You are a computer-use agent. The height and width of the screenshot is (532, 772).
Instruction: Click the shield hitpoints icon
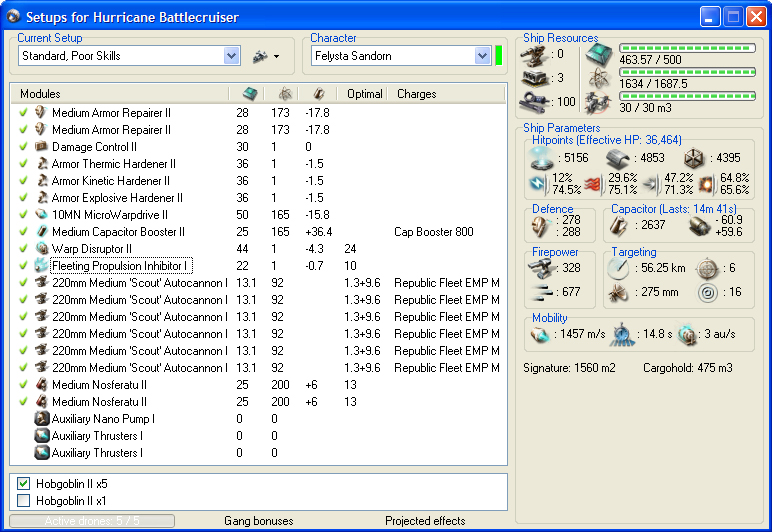click(x=541, y=159)
